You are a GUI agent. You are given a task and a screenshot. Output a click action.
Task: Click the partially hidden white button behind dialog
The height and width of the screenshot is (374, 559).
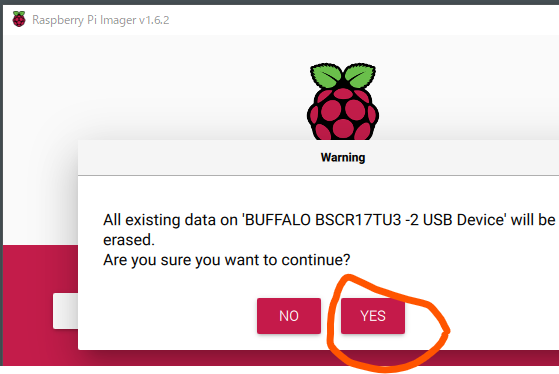pyautogui.click(x=66, y=311)
